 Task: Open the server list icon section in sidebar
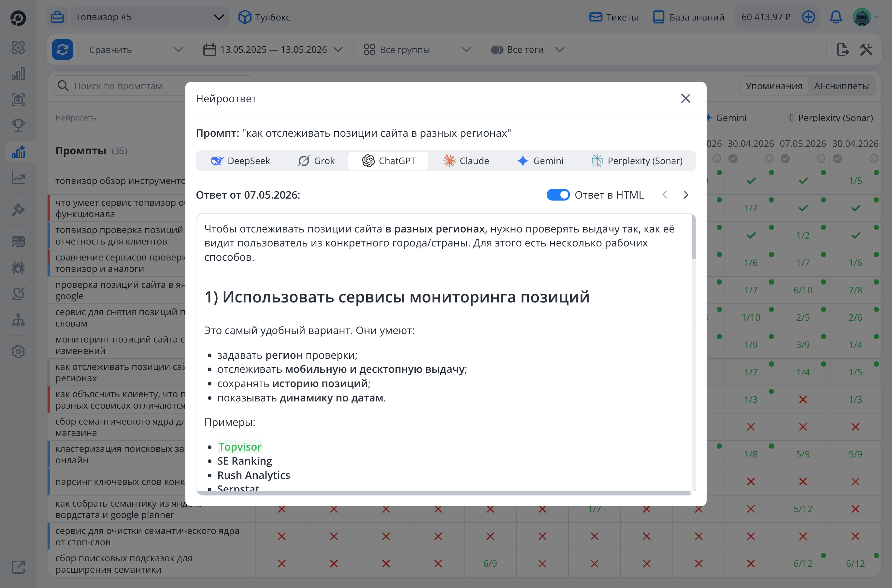point(18,242)
